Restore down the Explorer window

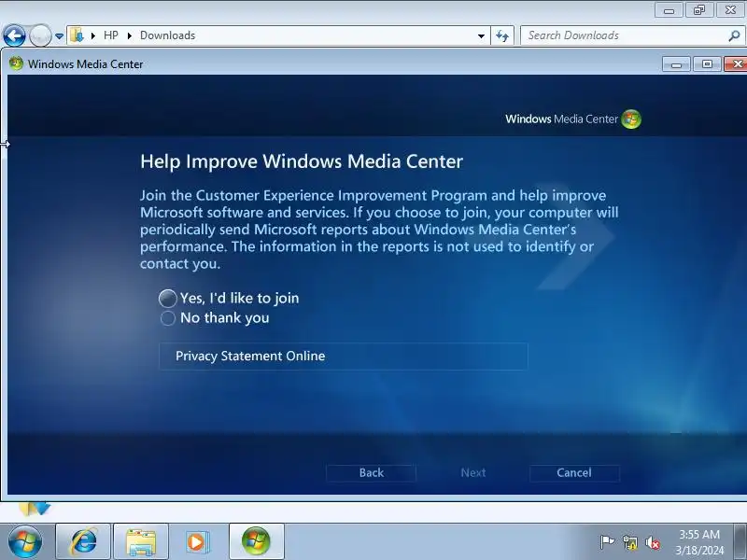698,10
